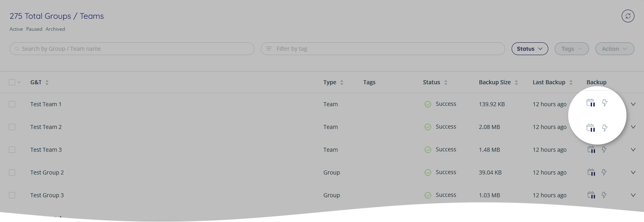
Task: Open the Status dropdown filter
Action: click(x=530, y=49)
